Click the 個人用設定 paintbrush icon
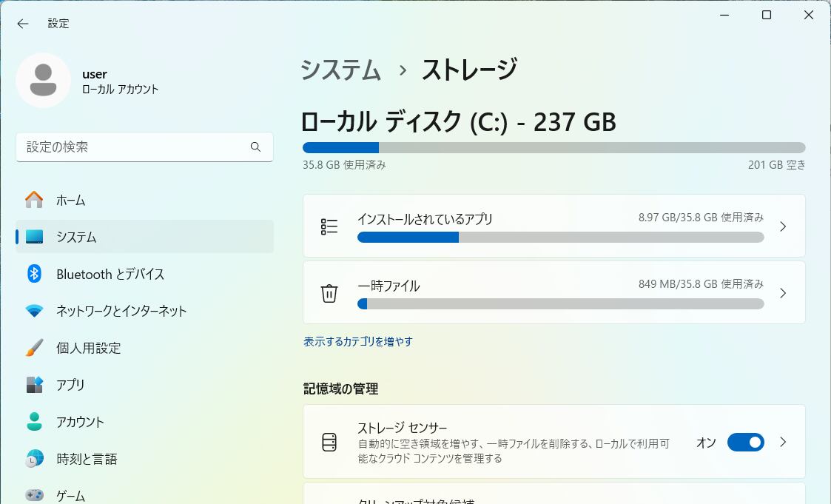The height and width of the screenshot is (504, 831). click(34, 348)
